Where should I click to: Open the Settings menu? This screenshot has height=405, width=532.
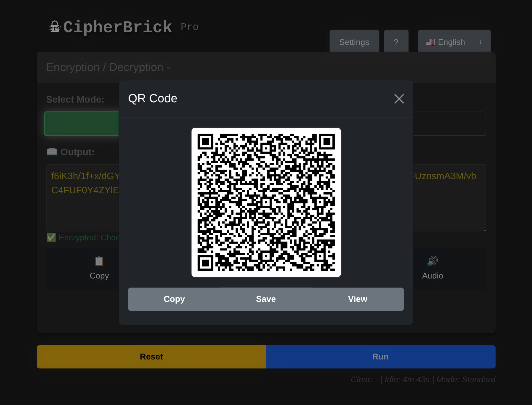(x=354, y=42)
